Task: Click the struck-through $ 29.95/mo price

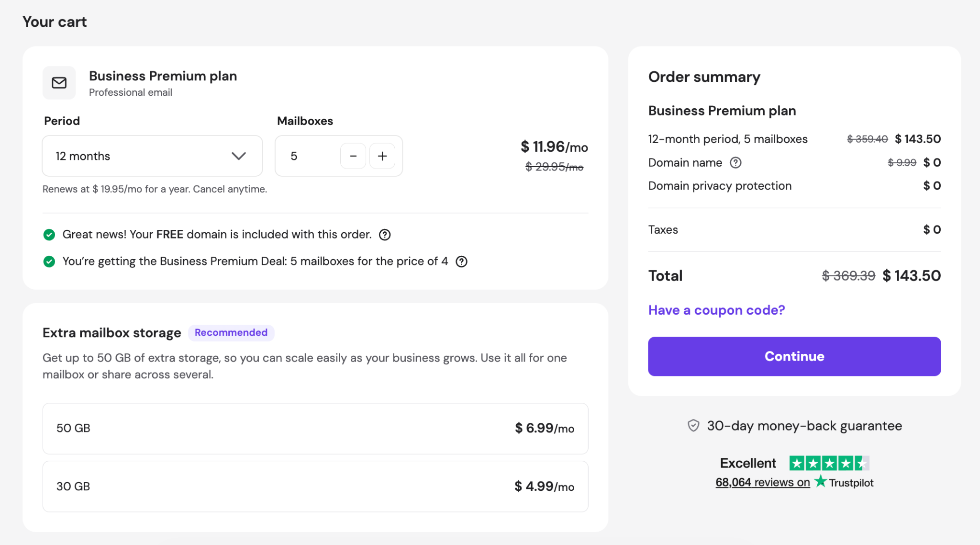Action: coord(554,167)
